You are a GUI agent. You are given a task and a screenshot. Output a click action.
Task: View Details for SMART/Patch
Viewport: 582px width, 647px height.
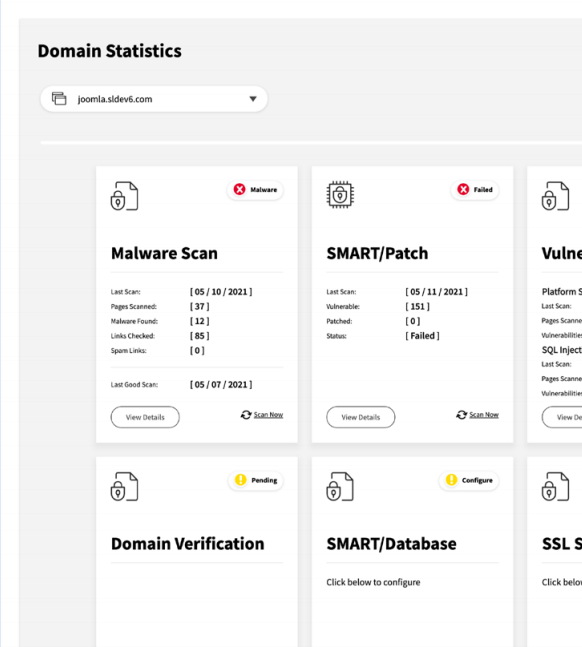[x=360, y=417]
